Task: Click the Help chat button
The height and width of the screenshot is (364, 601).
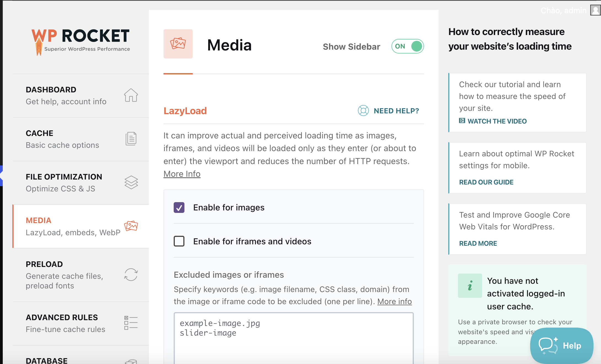Action: coord(562,346)
